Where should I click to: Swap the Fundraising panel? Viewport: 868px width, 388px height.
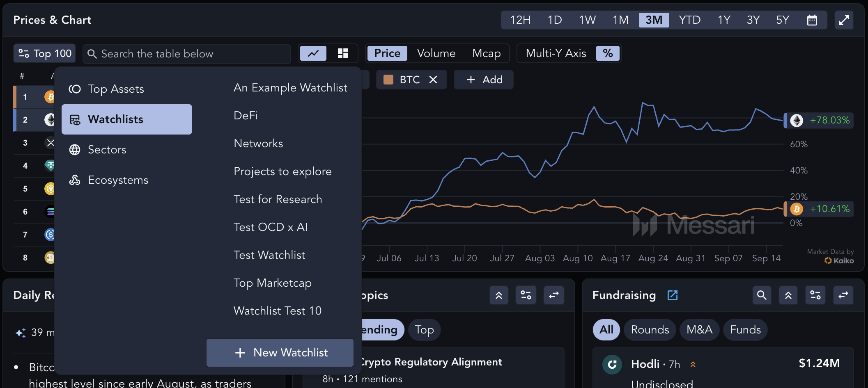point(843,295)
